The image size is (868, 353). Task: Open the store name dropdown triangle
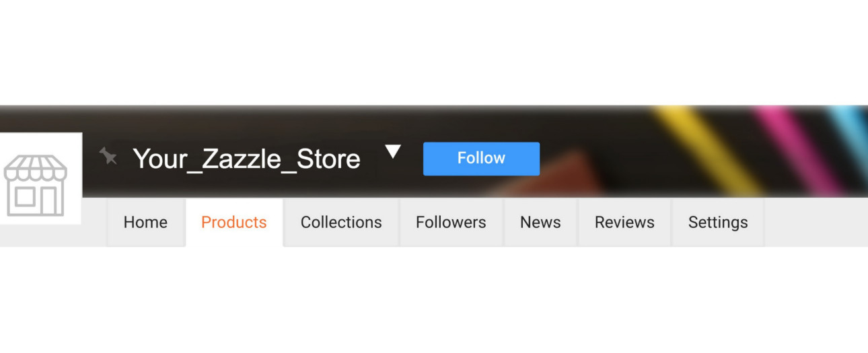click(x=393, y=152)
